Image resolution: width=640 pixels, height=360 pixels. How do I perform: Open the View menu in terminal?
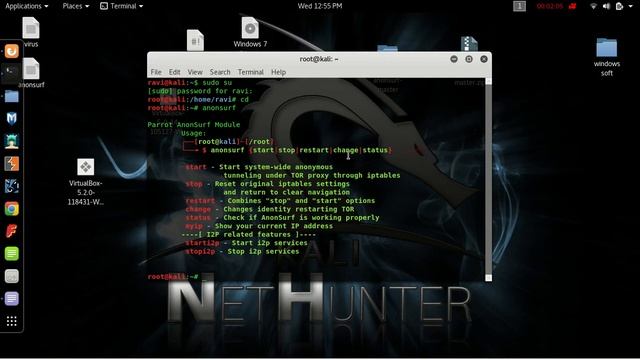(x=195, y=72)
